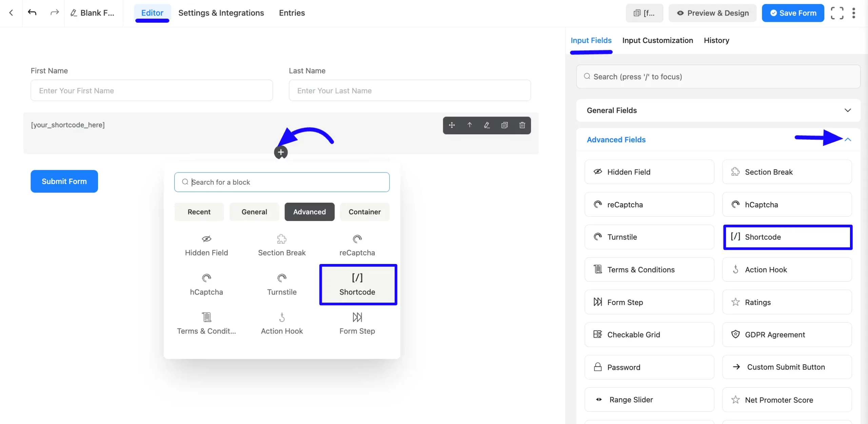Screen dimensions: 868x424
Task: Collapse the Advanced Fields section
Action: pos(848,140)
